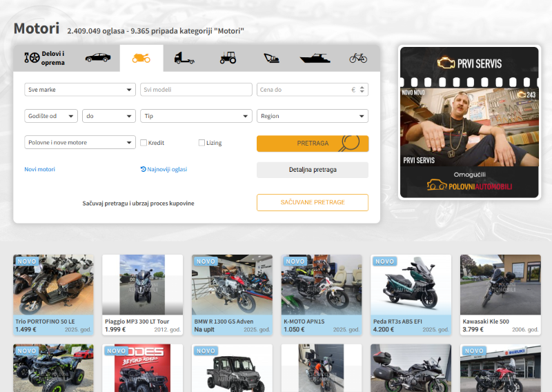Image resolution: width=552 pixels, height=392 pixels.
Task: Enable the Kredit checkbox
Action: (x=144, y=143)
